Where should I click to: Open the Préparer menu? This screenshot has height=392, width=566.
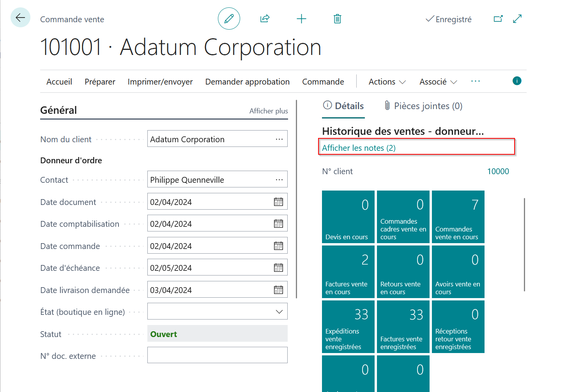[100, 82]
